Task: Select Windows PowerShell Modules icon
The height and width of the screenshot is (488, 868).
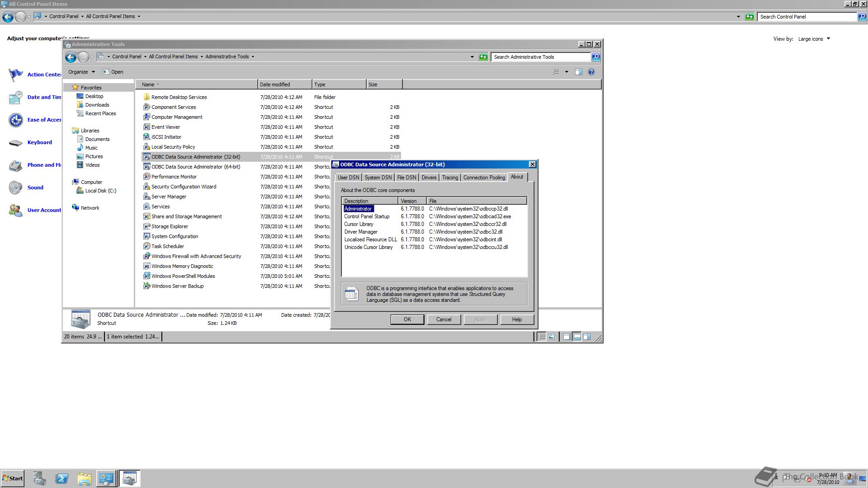Action: click(146, 276)
